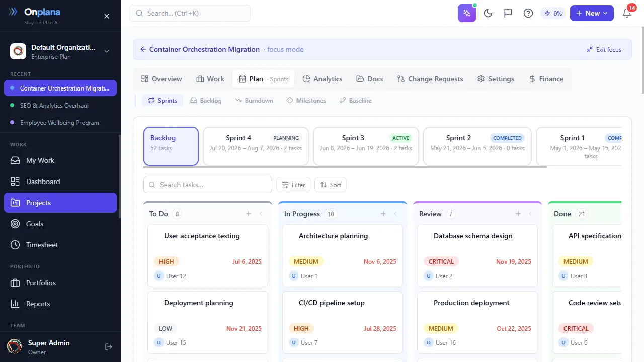Viewport: 644px width, 362px height.
Task: Open Goals in sidebar
Action: tap(60, 224)
